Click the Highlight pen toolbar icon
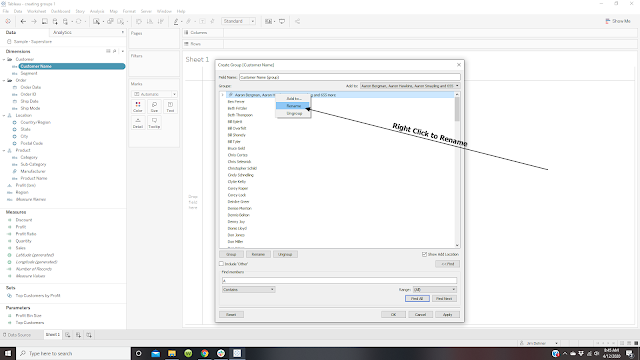This screenshot has width=640, height=360. pos(176,21)
